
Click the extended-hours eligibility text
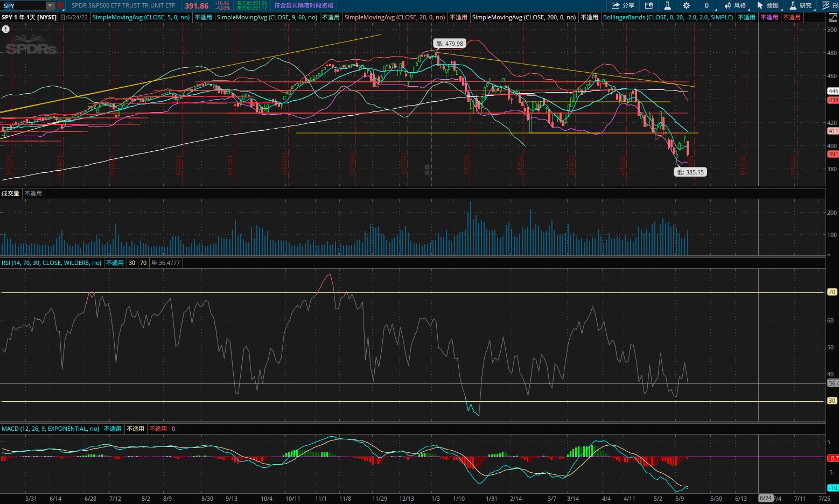tap(304, 5)
